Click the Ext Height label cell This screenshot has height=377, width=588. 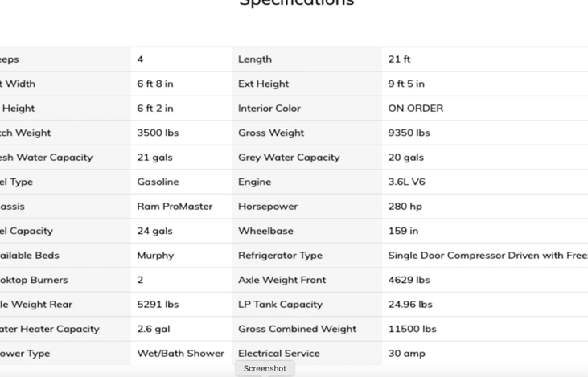click(x=263, y=84)
